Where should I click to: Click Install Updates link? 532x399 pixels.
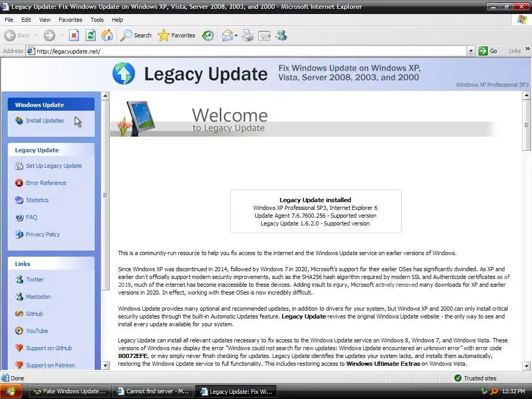[45, 121]
